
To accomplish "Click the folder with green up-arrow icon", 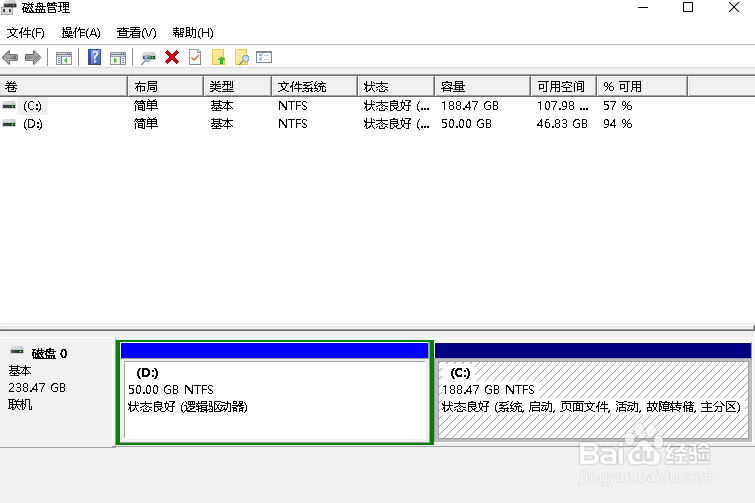I will [219, 57].
